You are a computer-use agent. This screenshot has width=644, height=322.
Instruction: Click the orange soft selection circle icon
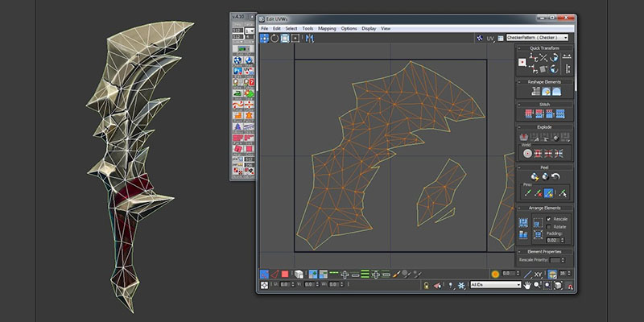pos(495,274)
